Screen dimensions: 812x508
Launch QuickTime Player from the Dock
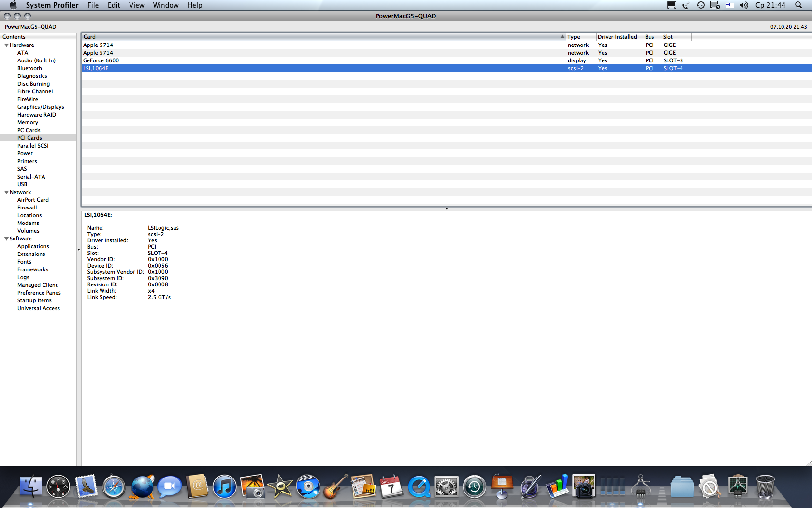(x=419, y=487)
